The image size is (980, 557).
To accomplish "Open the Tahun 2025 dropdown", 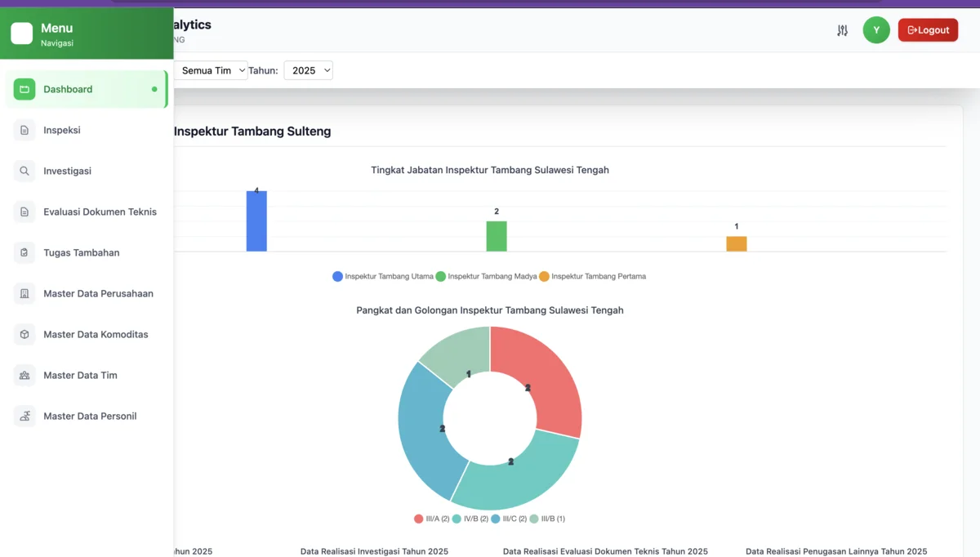I will [x=308, y=70].
